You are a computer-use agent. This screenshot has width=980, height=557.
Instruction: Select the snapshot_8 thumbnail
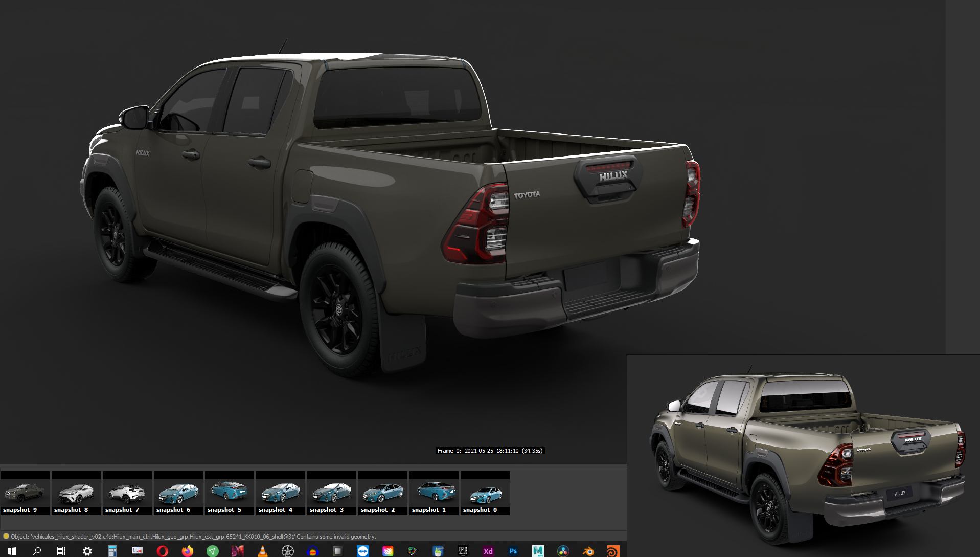(76, 493)
